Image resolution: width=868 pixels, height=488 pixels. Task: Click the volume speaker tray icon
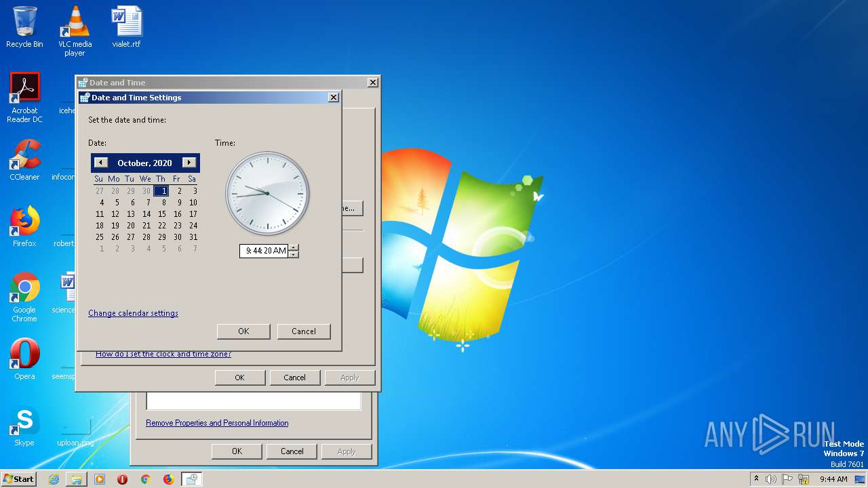tap(771, 479)
